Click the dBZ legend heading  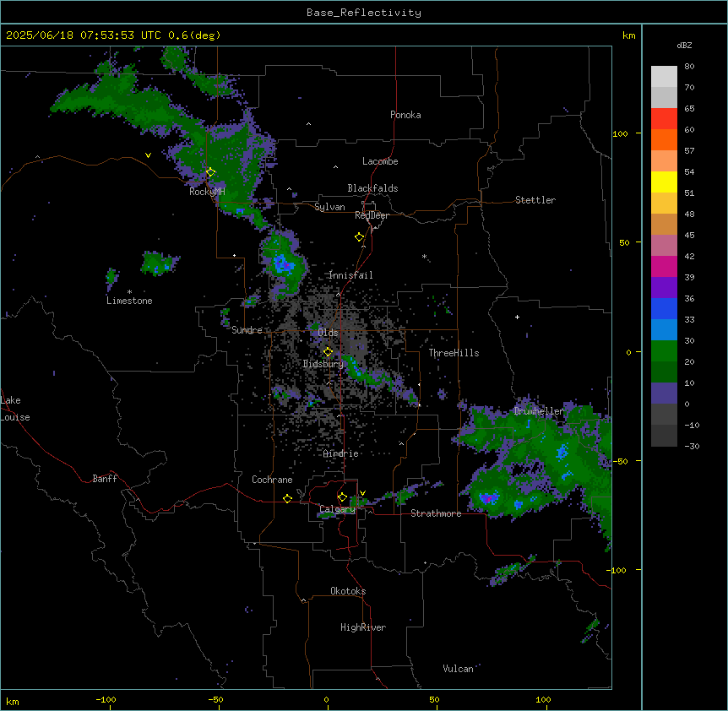click(x=684, y=45)
